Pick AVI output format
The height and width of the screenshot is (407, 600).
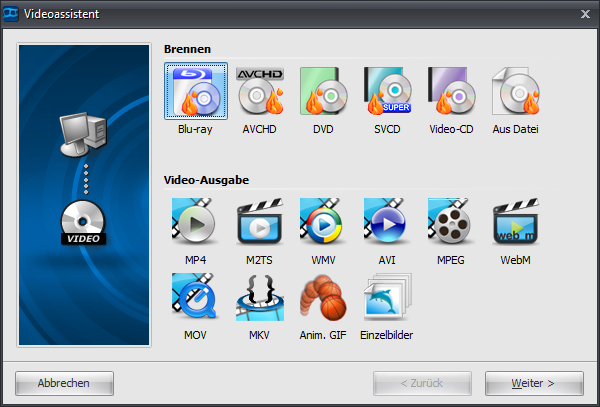388,223
